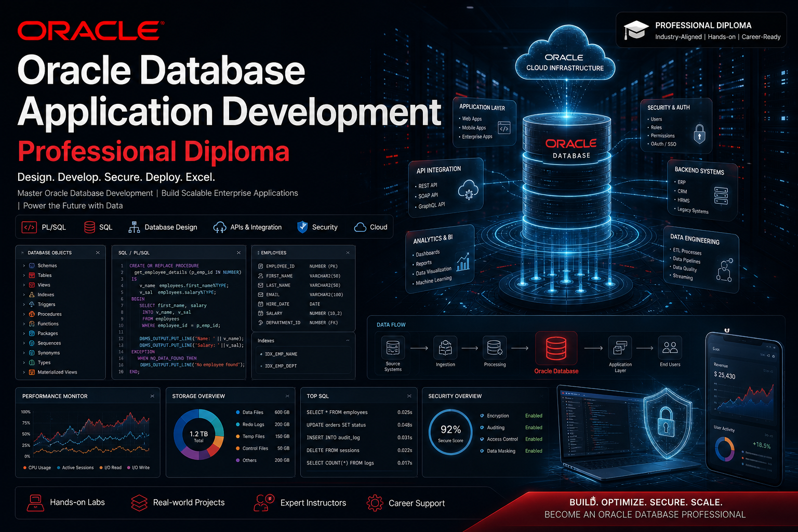798x532 pixels.
Task: Click the red SQL database icon
Action: (x=90, y=227)
